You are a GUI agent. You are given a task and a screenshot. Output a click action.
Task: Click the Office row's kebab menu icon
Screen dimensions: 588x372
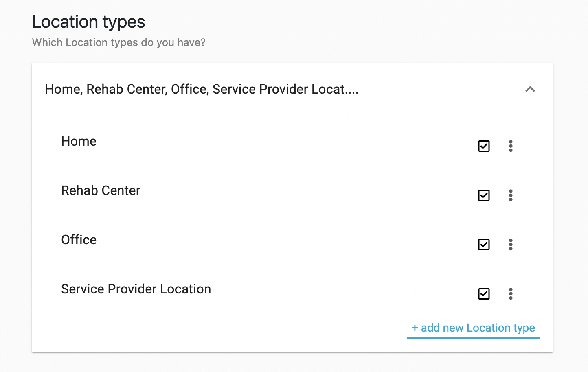click(511, 245)
